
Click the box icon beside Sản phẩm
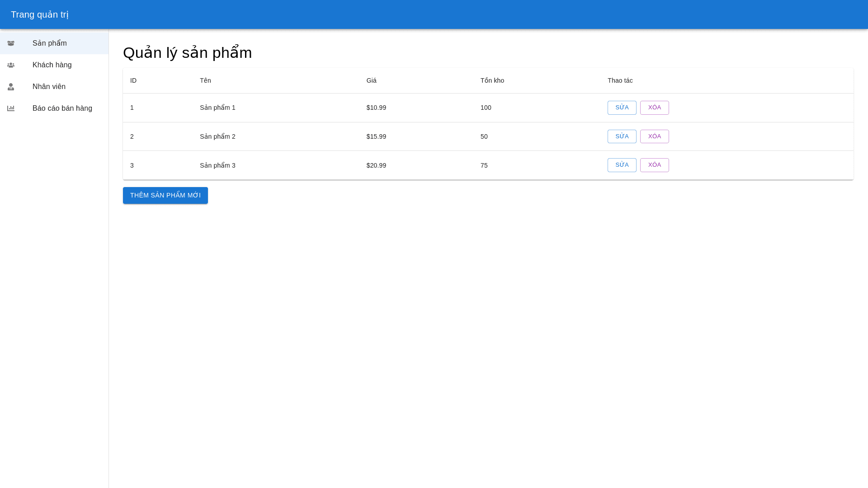pyautogui.click(x=11, y=43)
